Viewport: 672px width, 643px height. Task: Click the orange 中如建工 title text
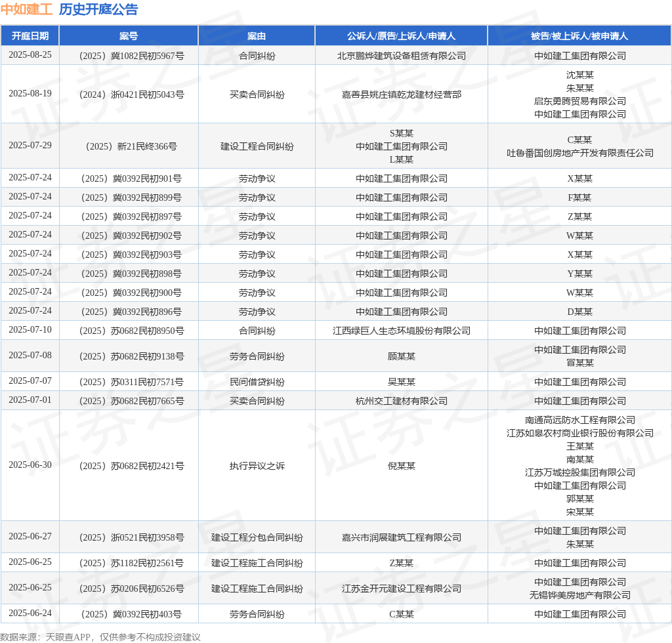pos(26,9)
